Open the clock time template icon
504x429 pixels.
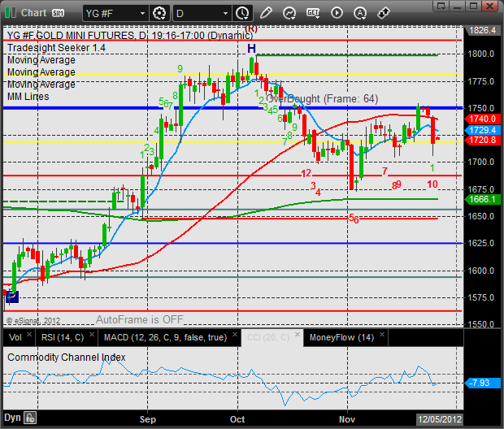coord(242,13)
